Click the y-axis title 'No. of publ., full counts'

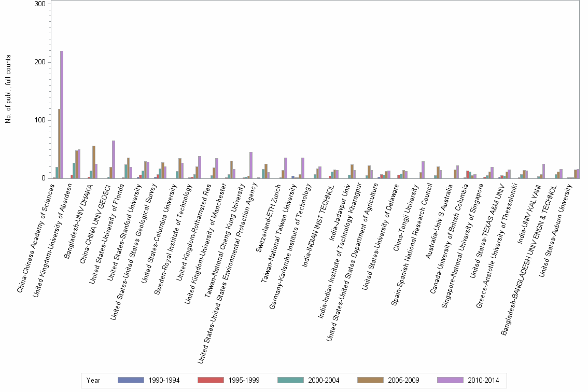pyautogui.click(x=9, y=88)
